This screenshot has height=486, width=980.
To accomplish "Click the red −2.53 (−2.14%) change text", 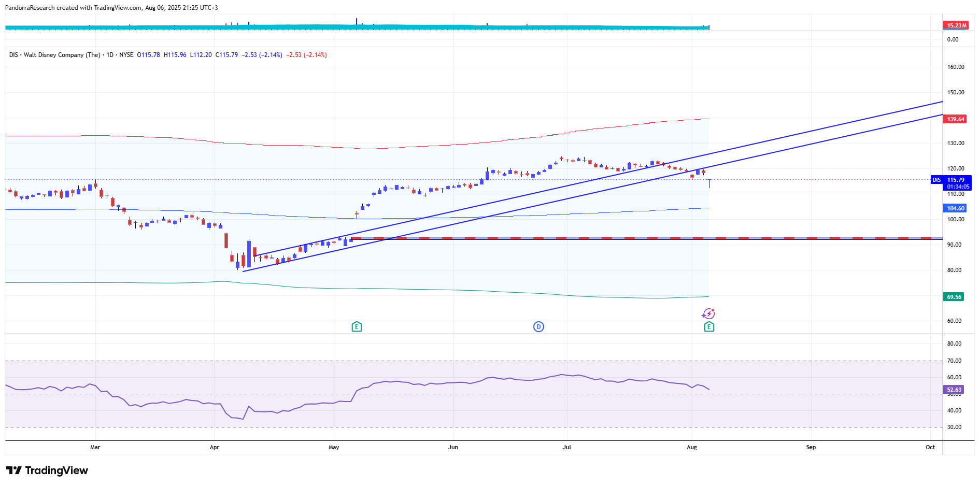I will pyautogui.click(x=306, y=55).
